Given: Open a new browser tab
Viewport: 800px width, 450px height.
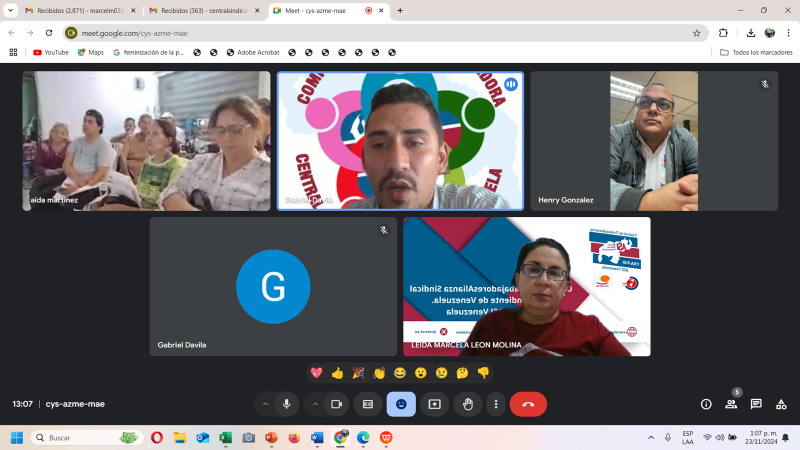Looking at the screenshot, I should pyautogui.click(x=400, y=10).
